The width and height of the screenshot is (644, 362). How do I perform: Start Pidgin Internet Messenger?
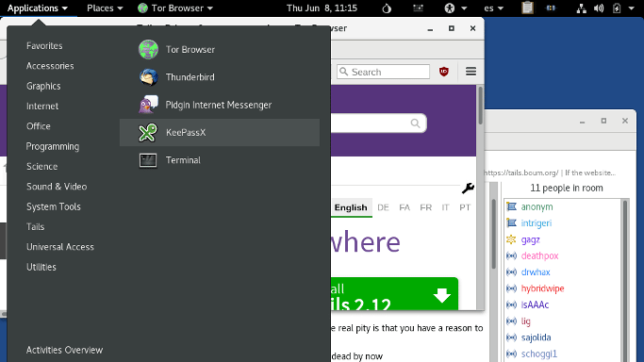point(220,105)
